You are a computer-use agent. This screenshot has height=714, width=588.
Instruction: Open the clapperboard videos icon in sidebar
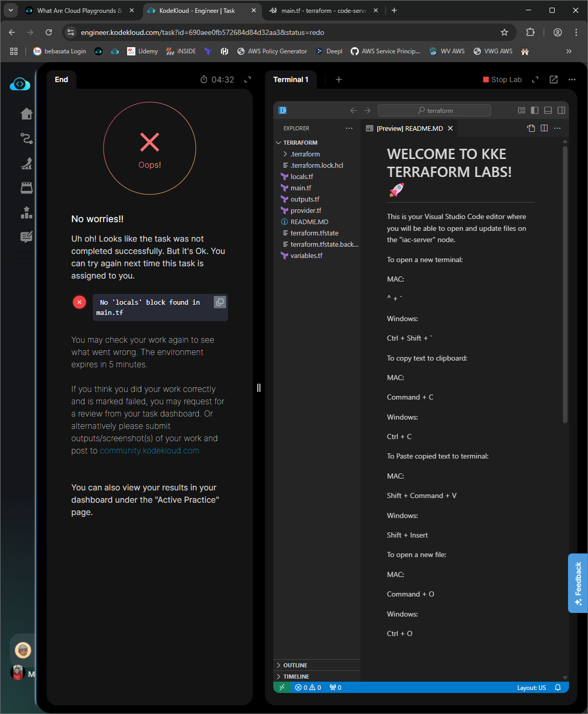(x=26, y=188)
